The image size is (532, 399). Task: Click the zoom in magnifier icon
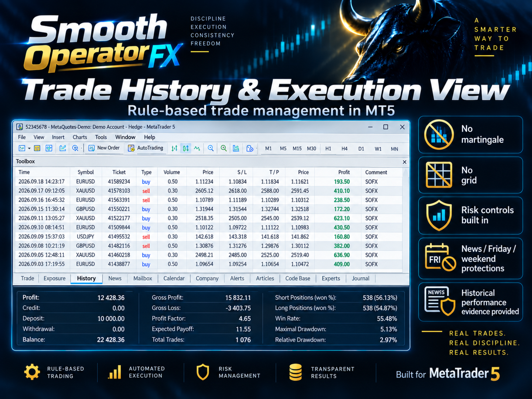[x=211, y=149]
